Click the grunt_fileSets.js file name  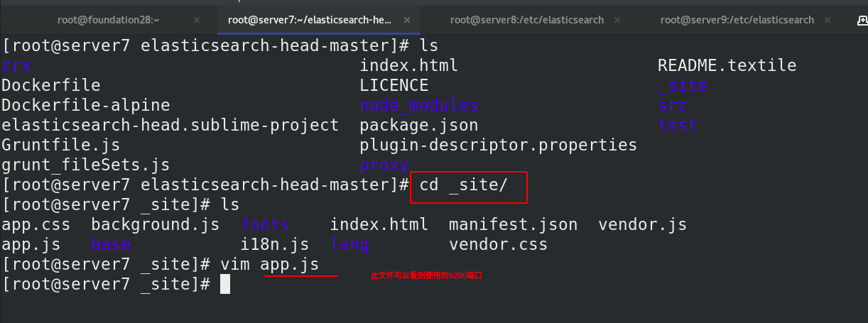pyautogui.click(x=86, y=165)
